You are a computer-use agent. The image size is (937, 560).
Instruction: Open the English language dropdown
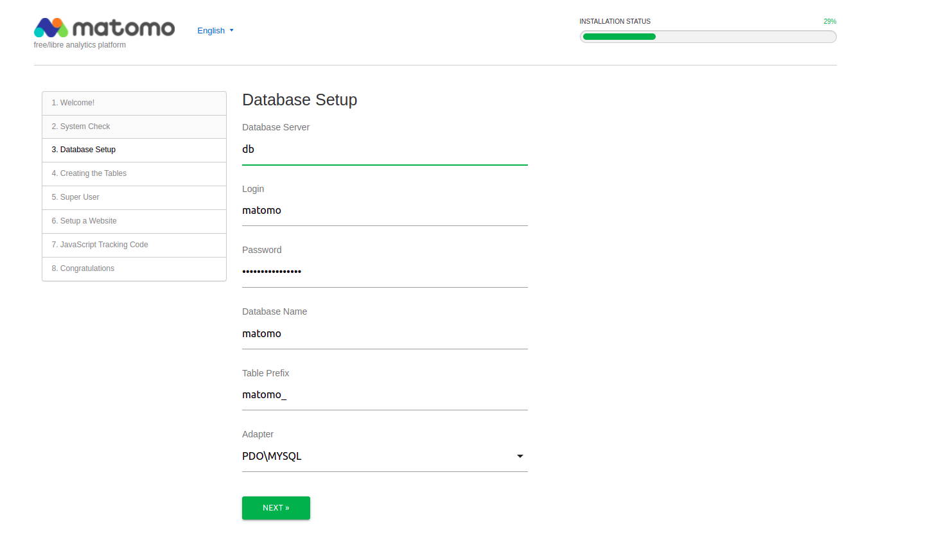click(215, 30)
